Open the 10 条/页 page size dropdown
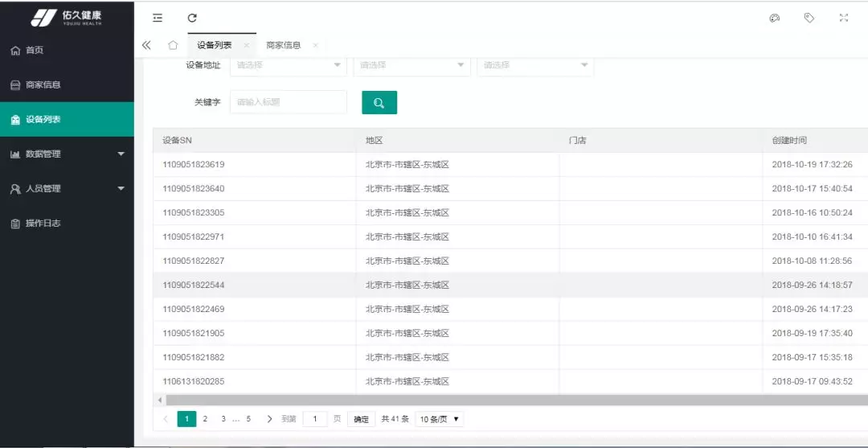Screen dimensions: 868x448 (x=440, y=419)
